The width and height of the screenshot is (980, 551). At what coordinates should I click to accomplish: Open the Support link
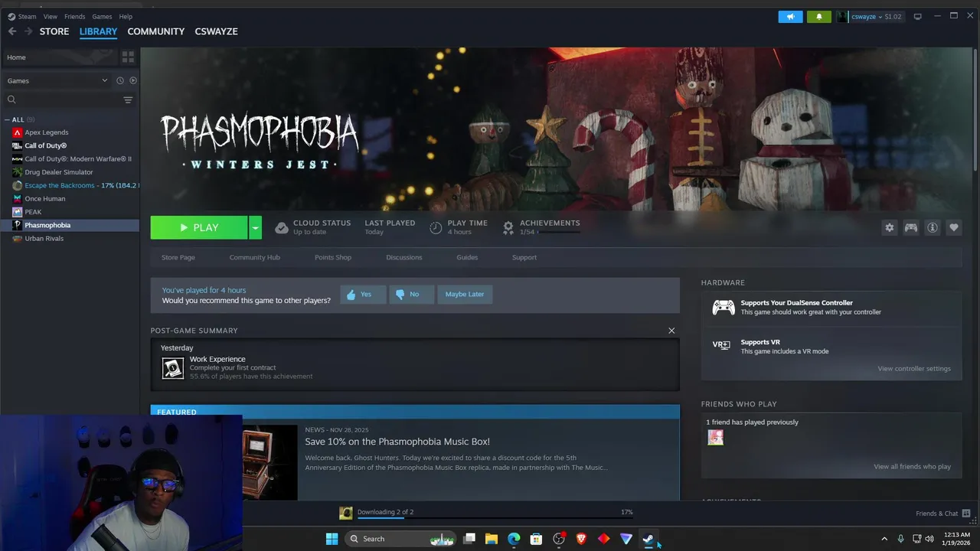point(524,257)
